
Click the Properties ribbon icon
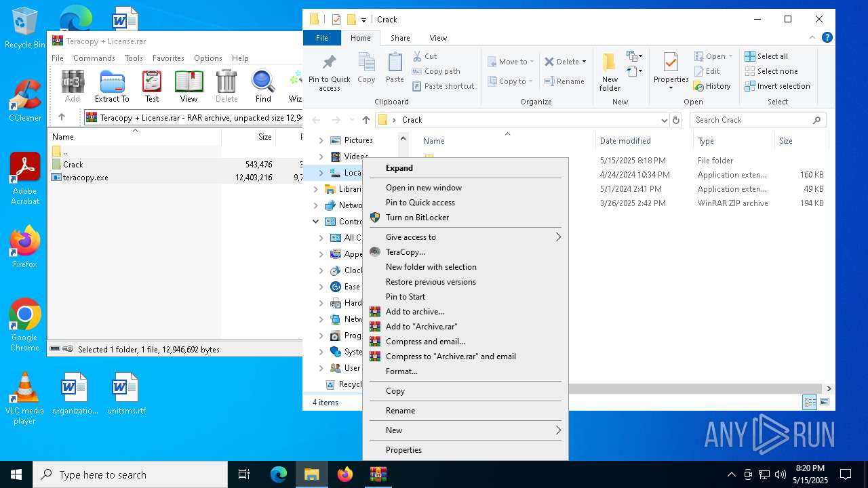[671, 72]
